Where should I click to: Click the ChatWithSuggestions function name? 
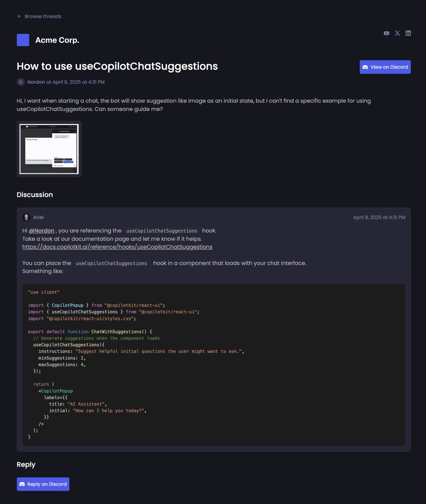click(116, 332)
